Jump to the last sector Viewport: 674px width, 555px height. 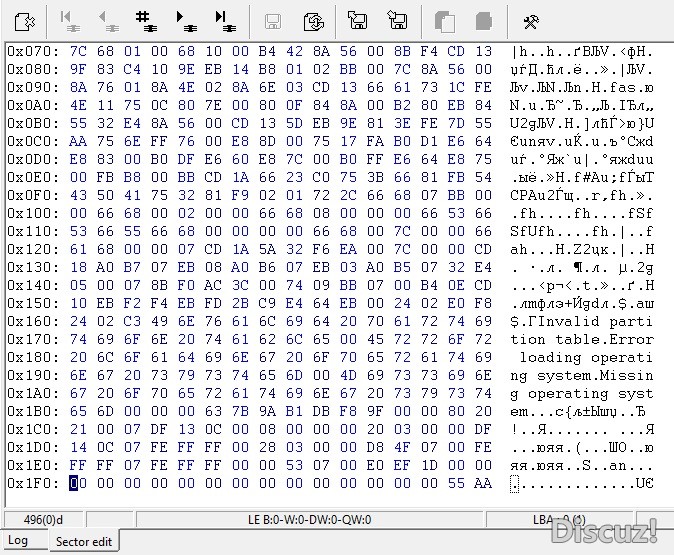tap(225, 21)
